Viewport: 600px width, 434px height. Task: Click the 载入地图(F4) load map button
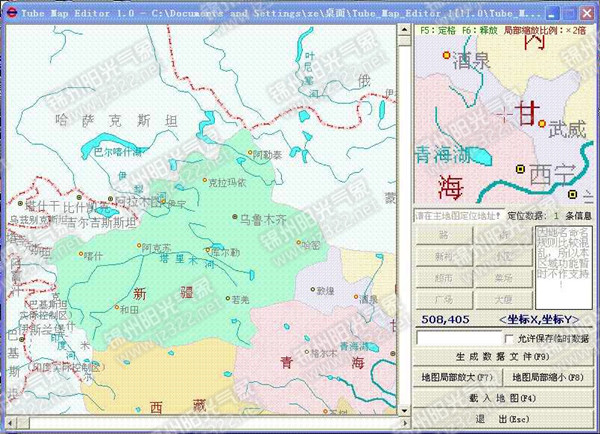502,398
